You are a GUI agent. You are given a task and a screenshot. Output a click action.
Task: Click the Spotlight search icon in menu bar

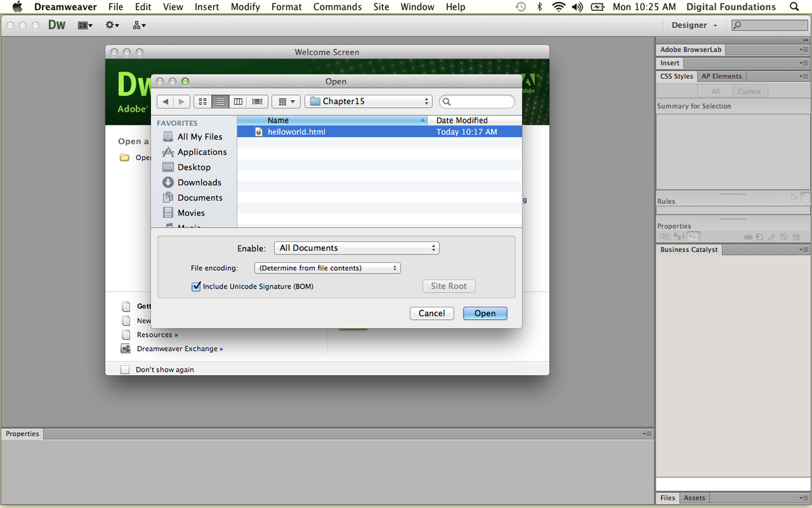tap(794, 7)
